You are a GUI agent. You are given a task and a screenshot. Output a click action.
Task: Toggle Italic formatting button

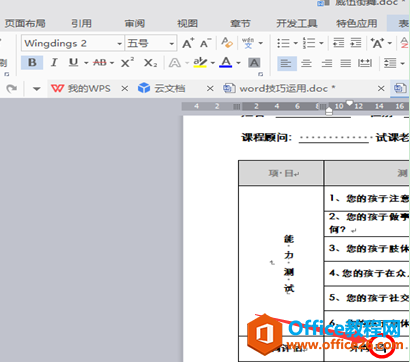click(54, 63)
